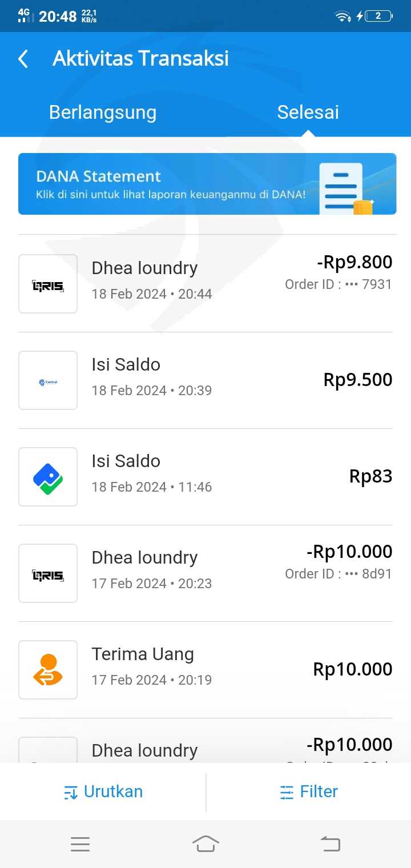Tap the Android back navigation icon
411x868 pixels.
[x=330, y=843]
